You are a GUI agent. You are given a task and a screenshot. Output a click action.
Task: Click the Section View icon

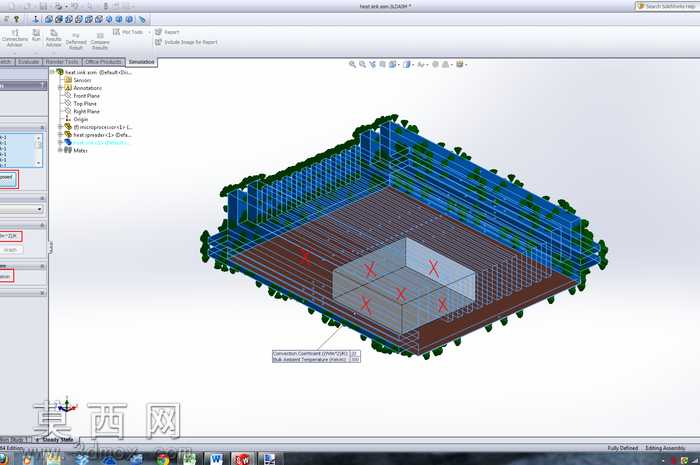pos(382,64)
